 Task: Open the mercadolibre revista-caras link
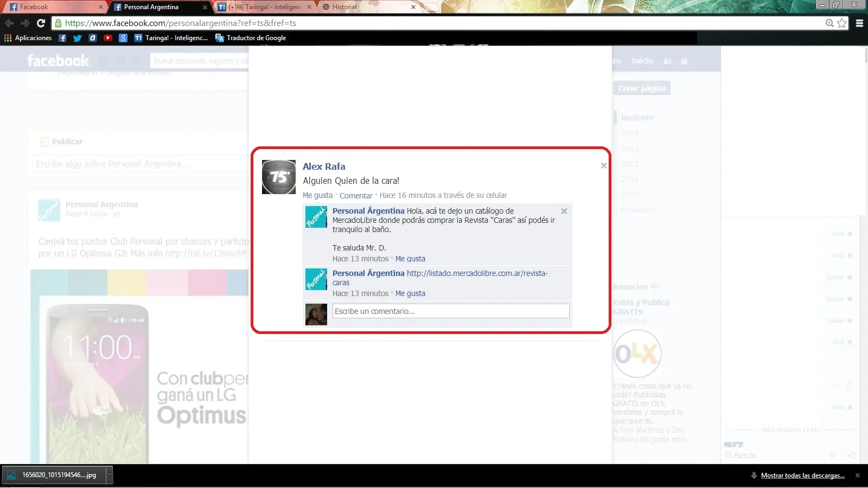(440, 278)
